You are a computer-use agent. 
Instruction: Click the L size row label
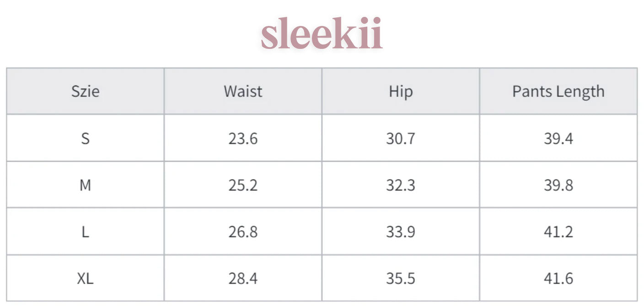[x=86, y=232]
